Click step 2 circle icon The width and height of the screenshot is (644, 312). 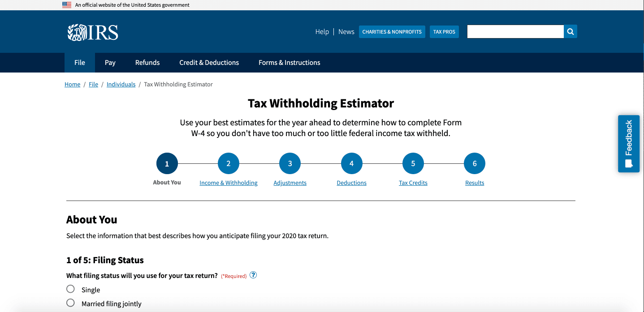(x=229, y=164)
